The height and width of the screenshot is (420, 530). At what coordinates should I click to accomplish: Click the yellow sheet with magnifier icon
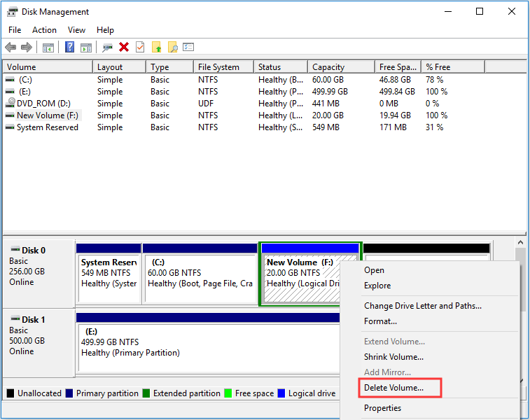tap(173, 47)
